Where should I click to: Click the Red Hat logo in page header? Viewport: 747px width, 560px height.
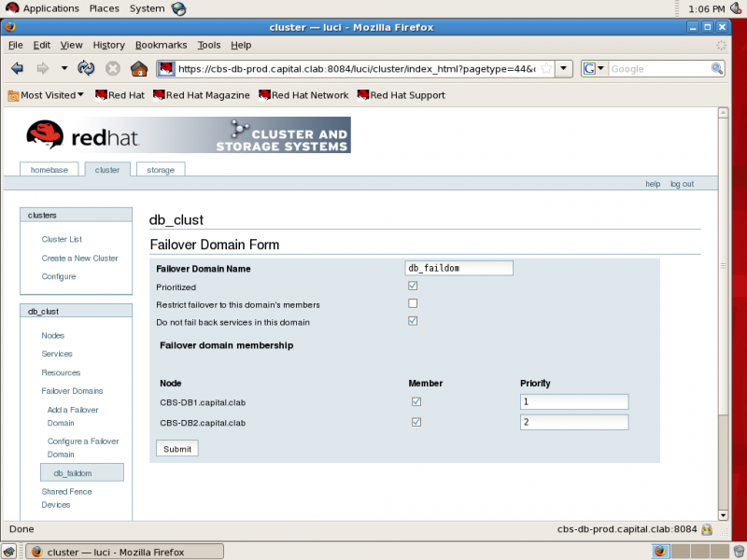(83, 134)
